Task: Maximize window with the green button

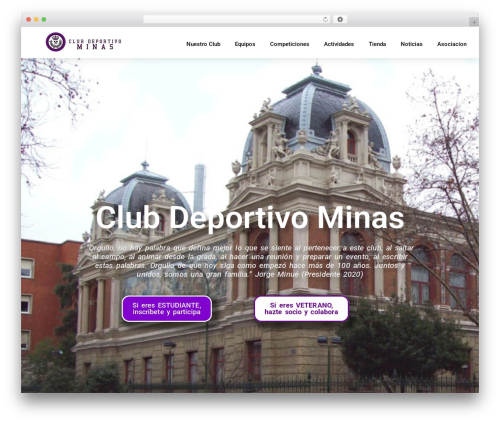Action: pyautogui.click(x=44, y=19)
